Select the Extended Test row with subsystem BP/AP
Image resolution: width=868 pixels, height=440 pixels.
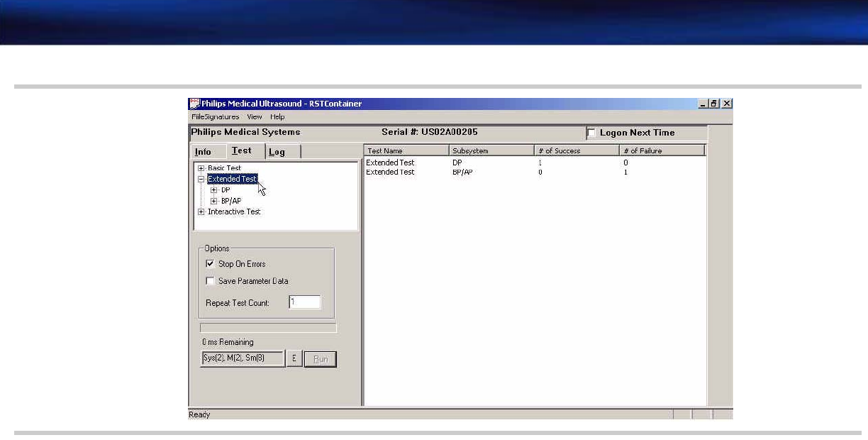(x=535, y=172)
